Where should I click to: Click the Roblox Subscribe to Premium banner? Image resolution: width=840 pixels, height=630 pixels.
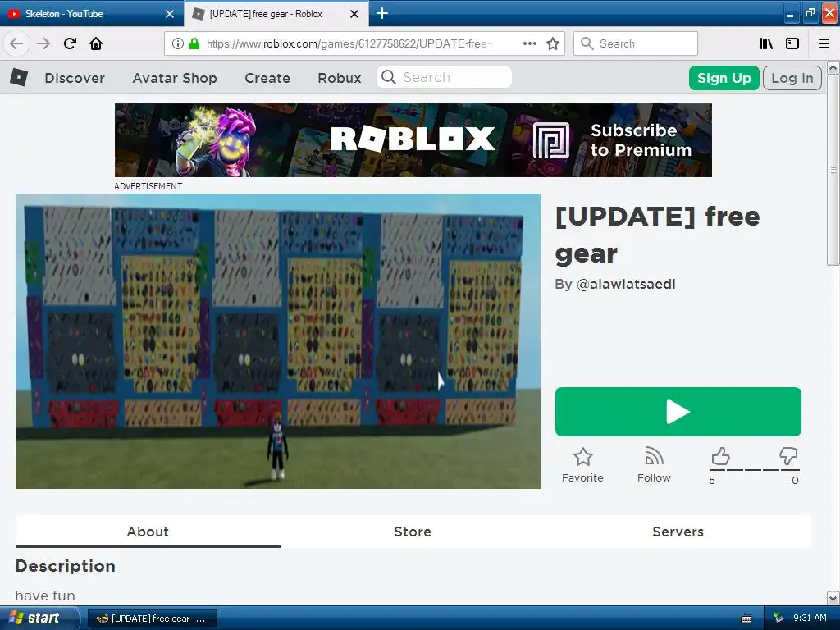pyautogui.click(x=413, y=139)
